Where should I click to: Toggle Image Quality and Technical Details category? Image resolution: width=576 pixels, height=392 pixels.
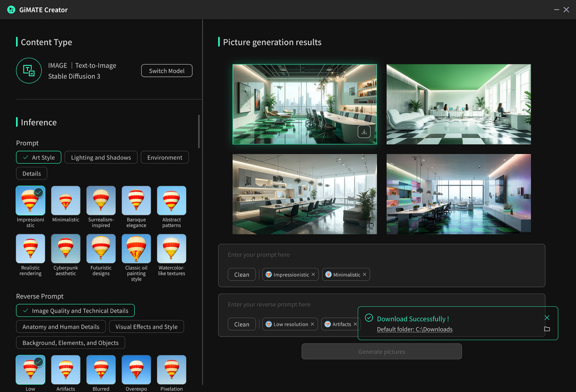pyautogui.click(x=76, y=311)
